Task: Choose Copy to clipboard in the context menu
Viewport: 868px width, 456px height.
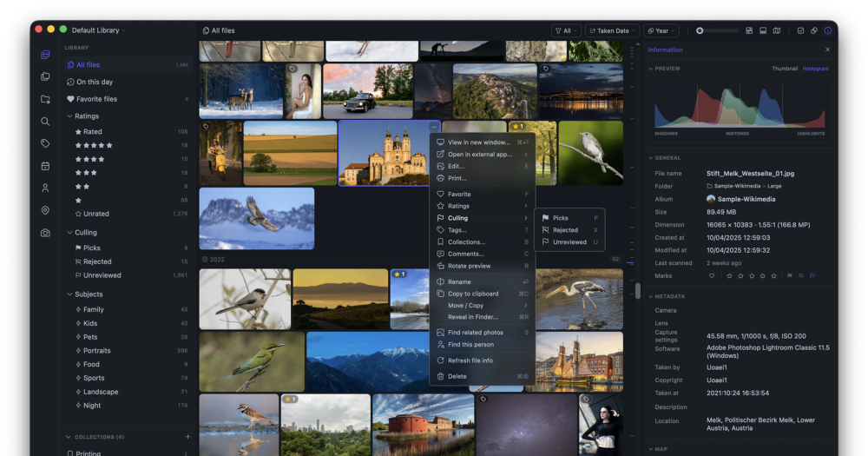Action: point(482,294)
